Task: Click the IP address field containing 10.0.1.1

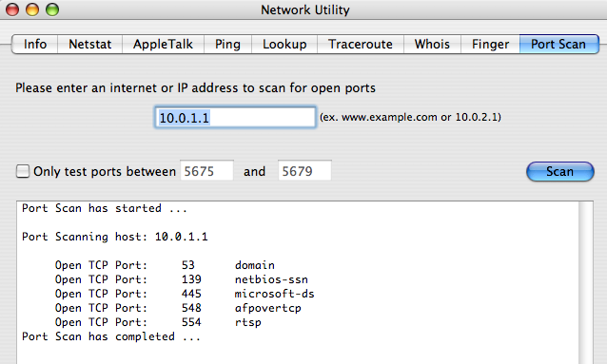Action: tap(235, 117)
